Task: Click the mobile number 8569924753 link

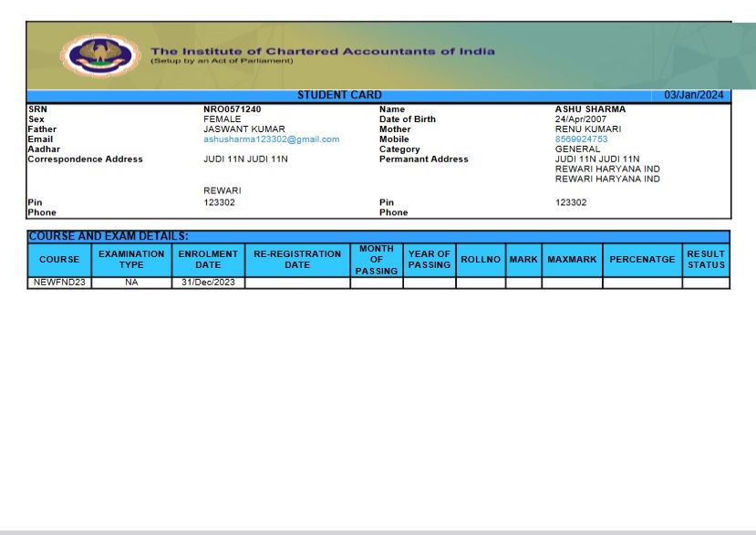Action: pos(581,139)
